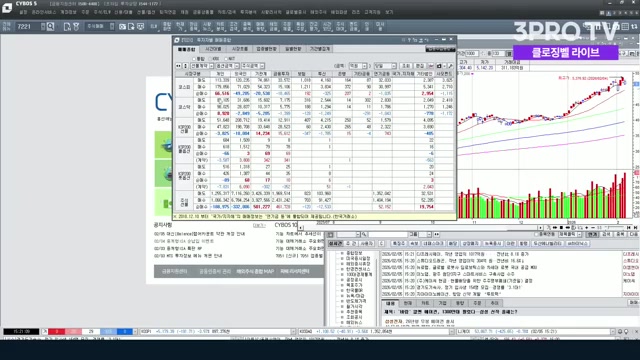Click the X icon at status bar end

pyautogui.click(x=636, y=332)
